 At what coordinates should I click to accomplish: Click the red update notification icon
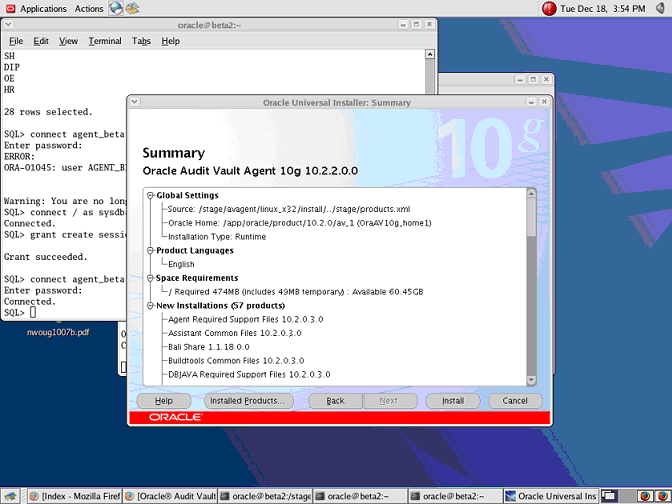pyautogui.click(x=549, y=9)
